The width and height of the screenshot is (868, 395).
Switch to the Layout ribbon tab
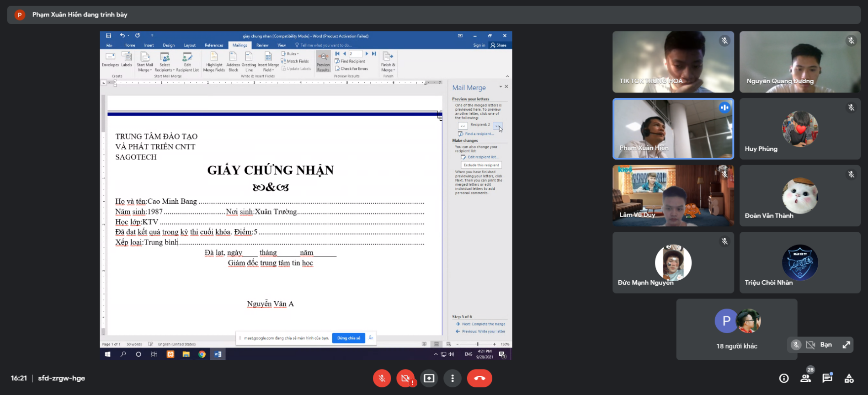190,45
